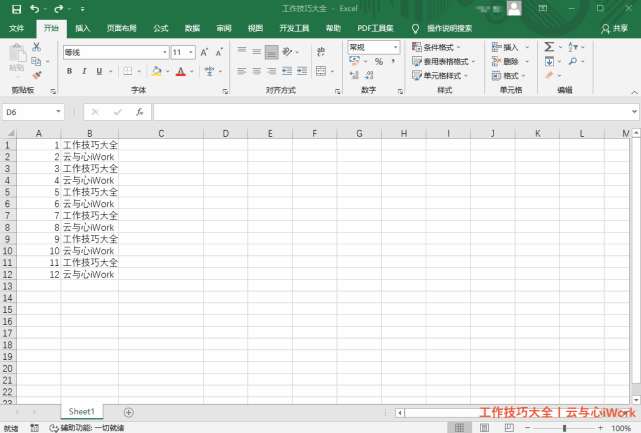Align cell text left

(242, 71)
